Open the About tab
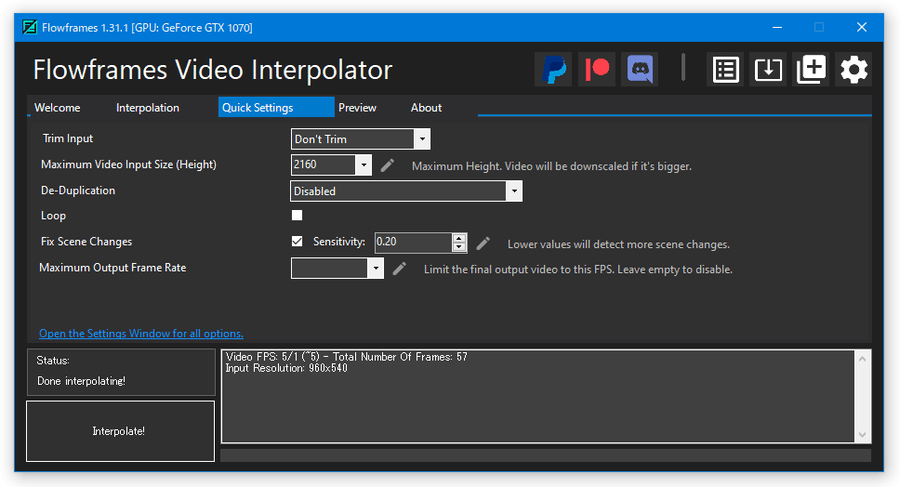The width and height of the screenshot is (900, 487). click(x=426, y=107)
